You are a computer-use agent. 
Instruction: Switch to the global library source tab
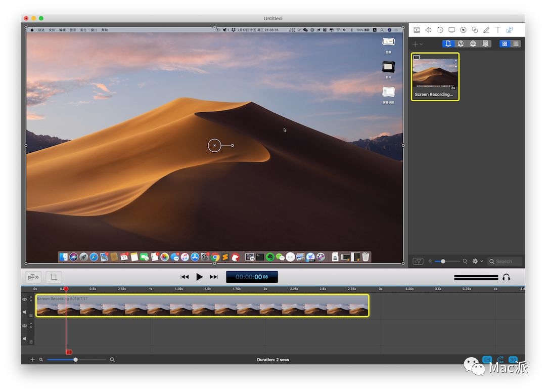click(x=473, y=43)
